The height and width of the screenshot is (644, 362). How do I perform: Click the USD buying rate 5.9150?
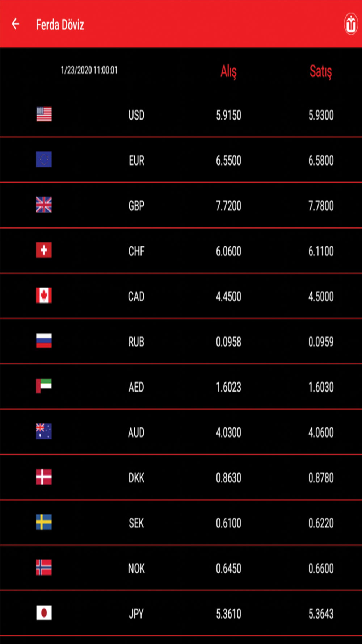(x=229, y=115)
